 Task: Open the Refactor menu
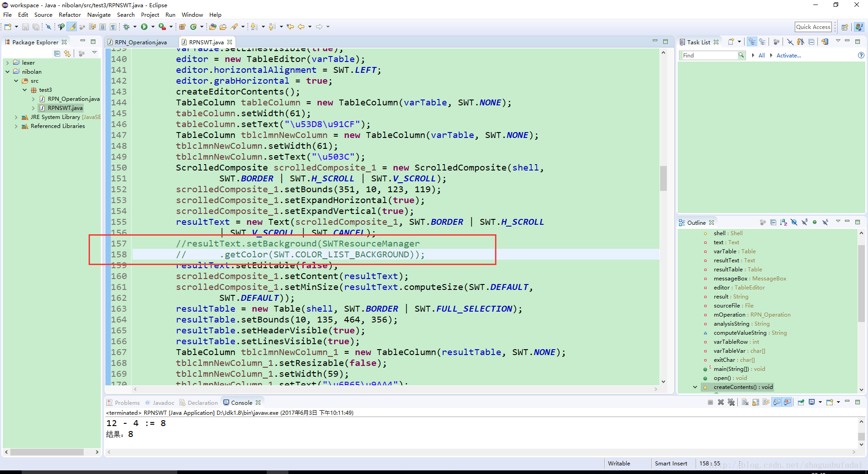click(70, 14)
